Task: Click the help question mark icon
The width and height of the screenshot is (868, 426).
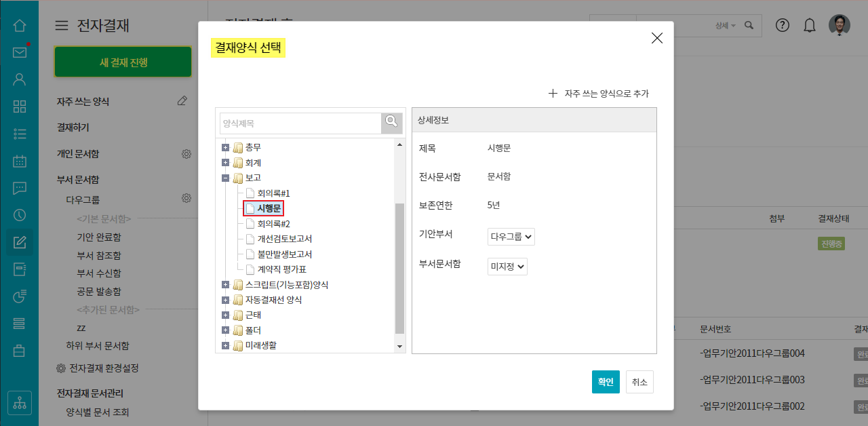Action: [783, 26]
